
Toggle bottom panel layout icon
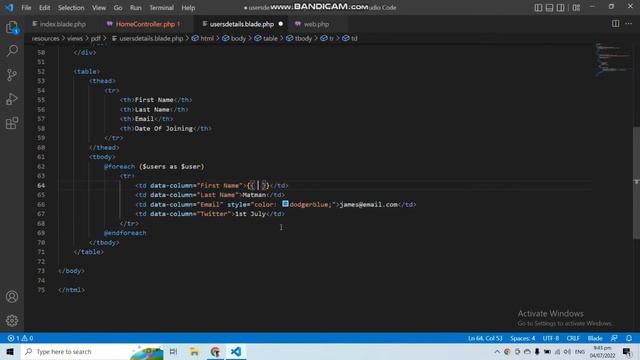(549, 7)
